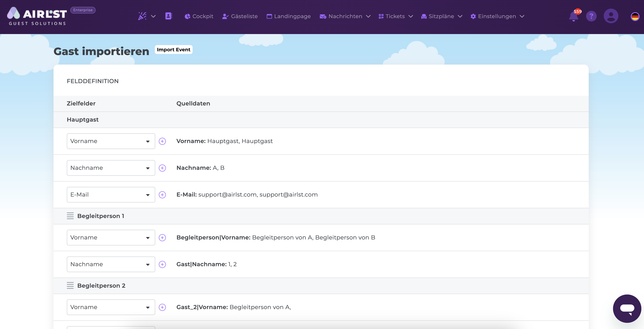This screenshot has width=644, height=329.
Task: Switch language via German flag icon
Action: point(635,17)
